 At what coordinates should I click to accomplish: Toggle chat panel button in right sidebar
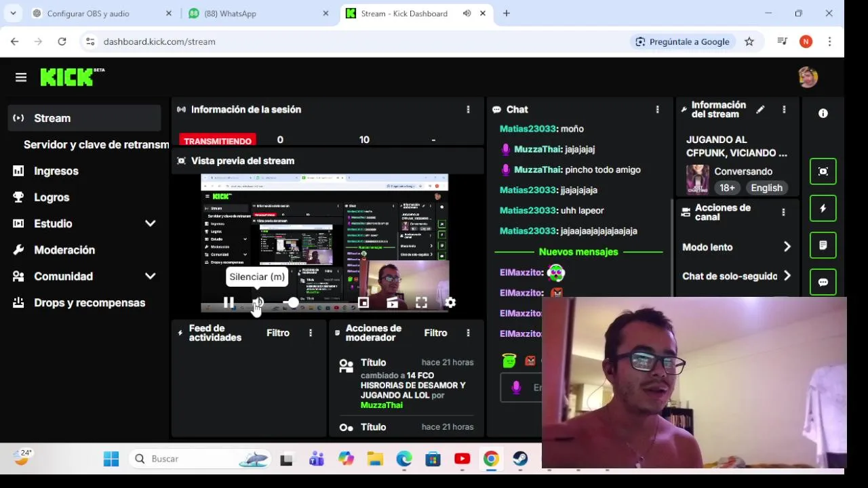click(x=823, y=282)
